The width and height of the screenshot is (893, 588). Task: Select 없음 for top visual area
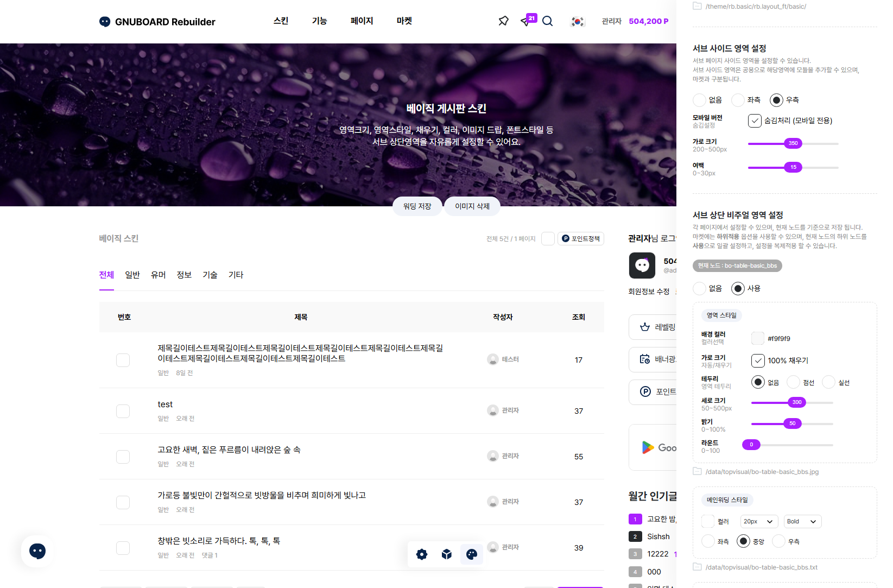click(x=700, y=288)
